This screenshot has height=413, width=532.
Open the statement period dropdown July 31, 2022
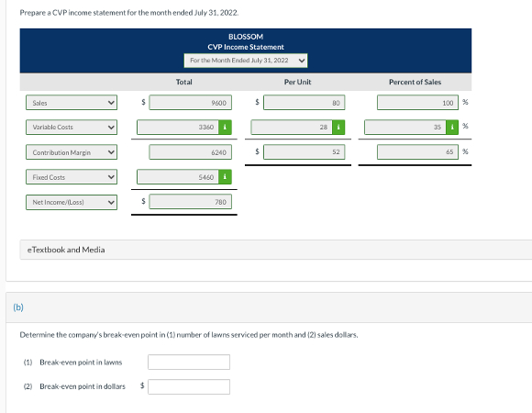pyautogui.click(x=246, y=61)
